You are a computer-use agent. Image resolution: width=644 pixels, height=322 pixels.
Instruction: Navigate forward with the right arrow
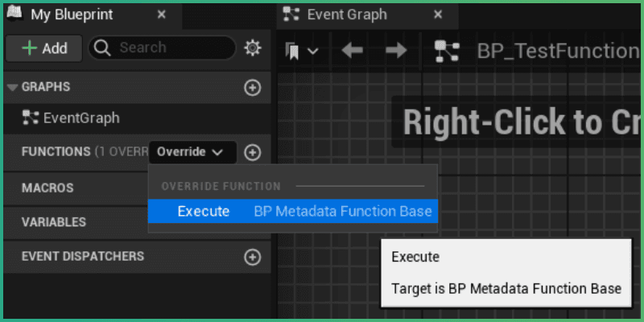[396, 51]
